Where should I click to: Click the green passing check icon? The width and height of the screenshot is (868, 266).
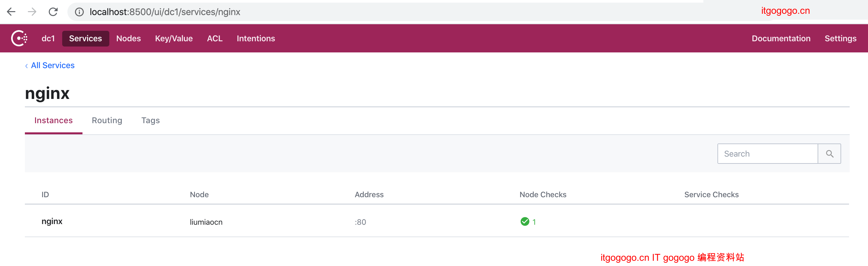coord(525,221)
